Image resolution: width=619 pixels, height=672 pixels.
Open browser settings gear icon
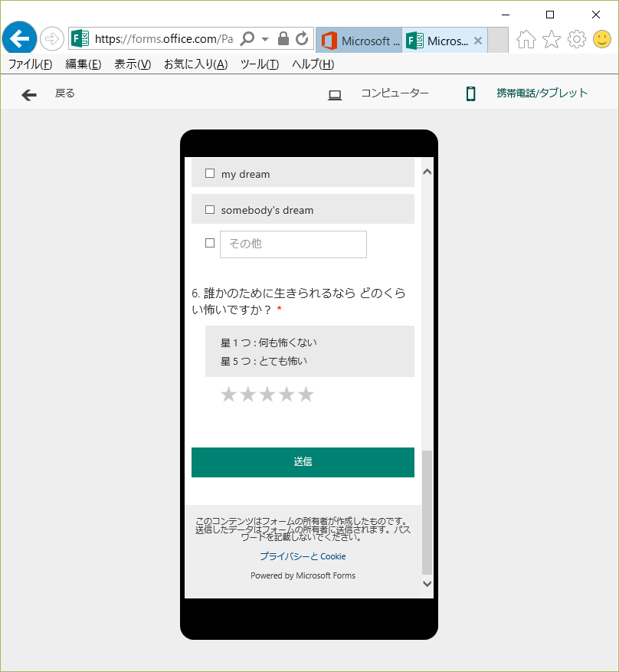click(576, 40)
